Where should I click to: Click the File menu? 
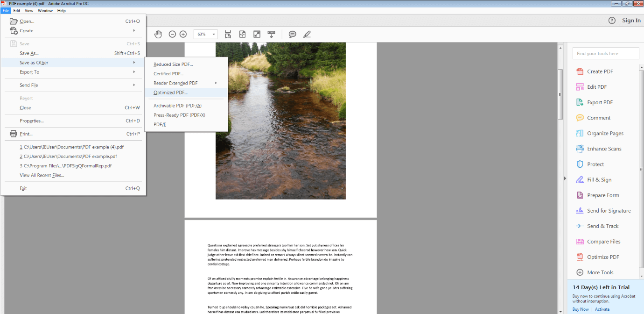tap(6, 11)
